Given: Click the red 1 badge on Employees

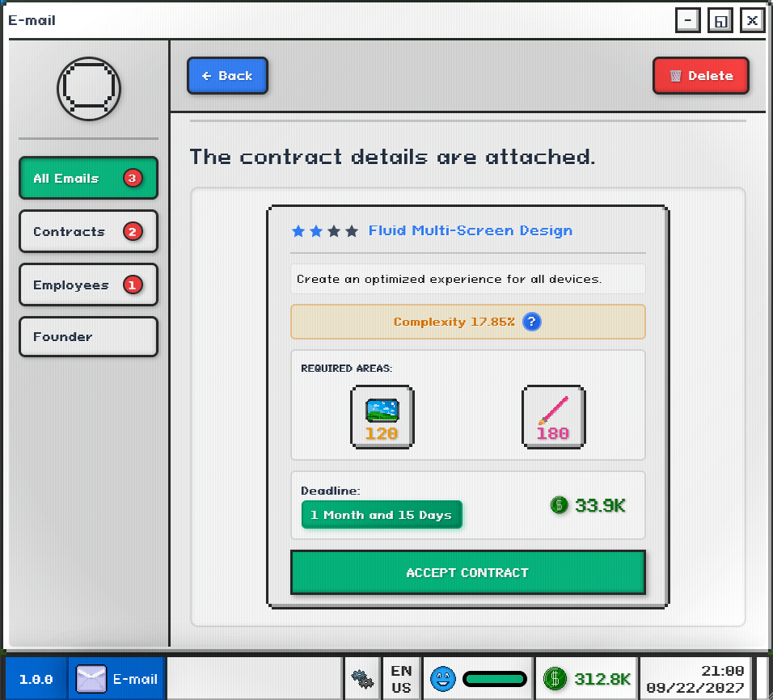Looking at the screenshot, I should 132,285.
